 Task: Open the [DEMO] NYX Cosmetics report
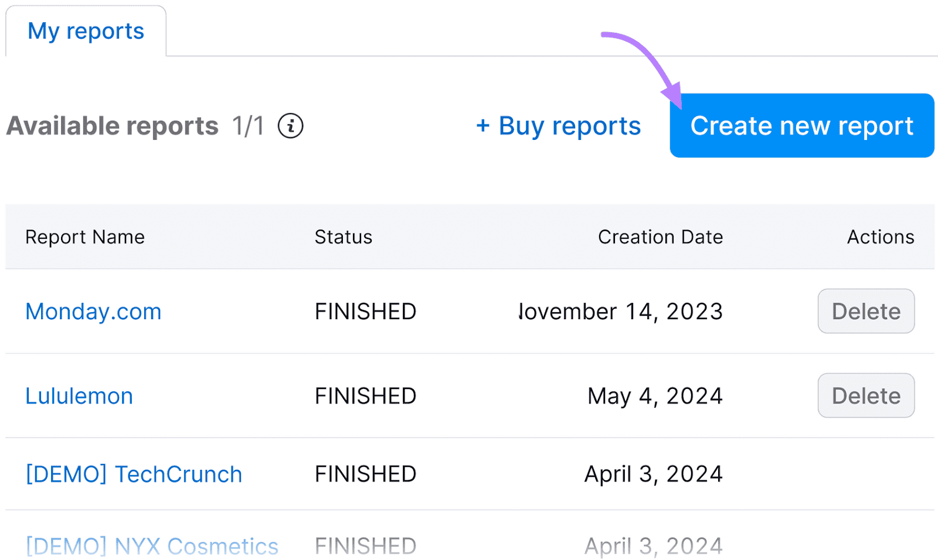click(x=151, y=545)
